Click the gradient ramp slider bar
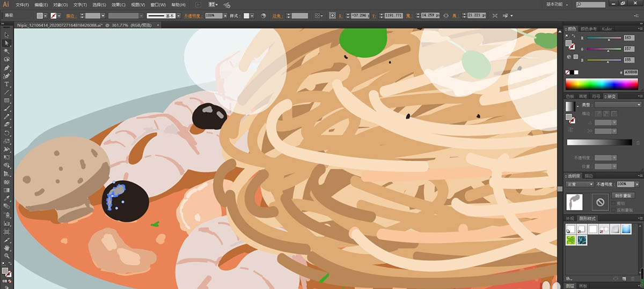The image size is (644, 289). [599, 142]
